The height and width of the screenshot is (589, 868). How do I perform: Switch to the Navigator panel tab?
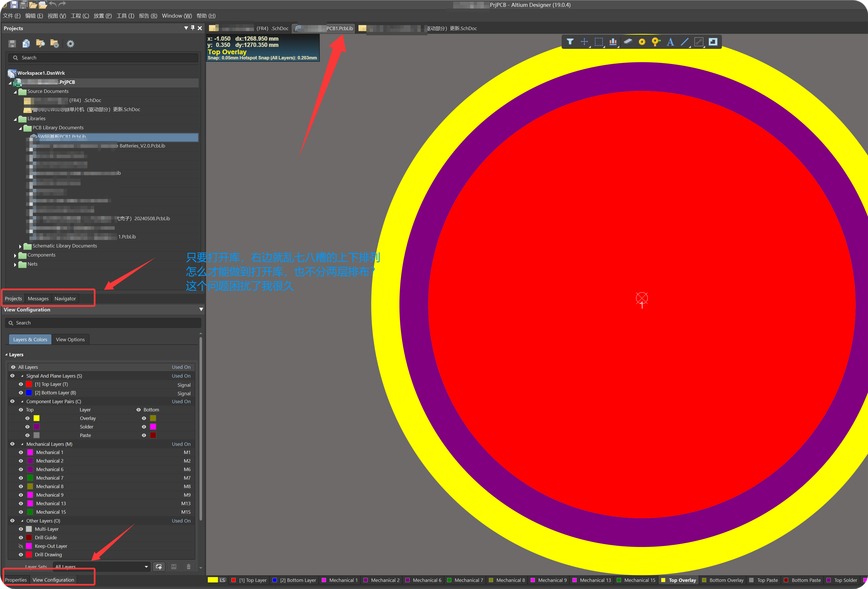click(x=65, y=298)
